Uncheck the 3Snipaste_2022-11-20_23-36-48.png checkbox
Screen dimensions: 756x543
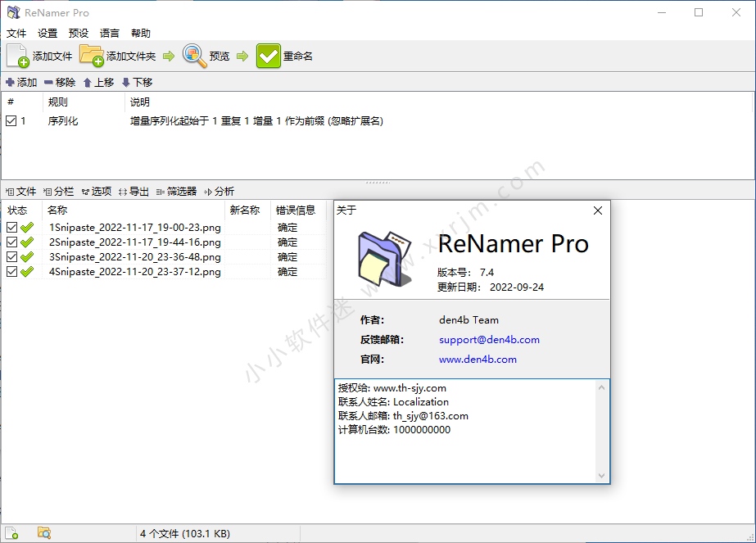[x=12, y=257]
